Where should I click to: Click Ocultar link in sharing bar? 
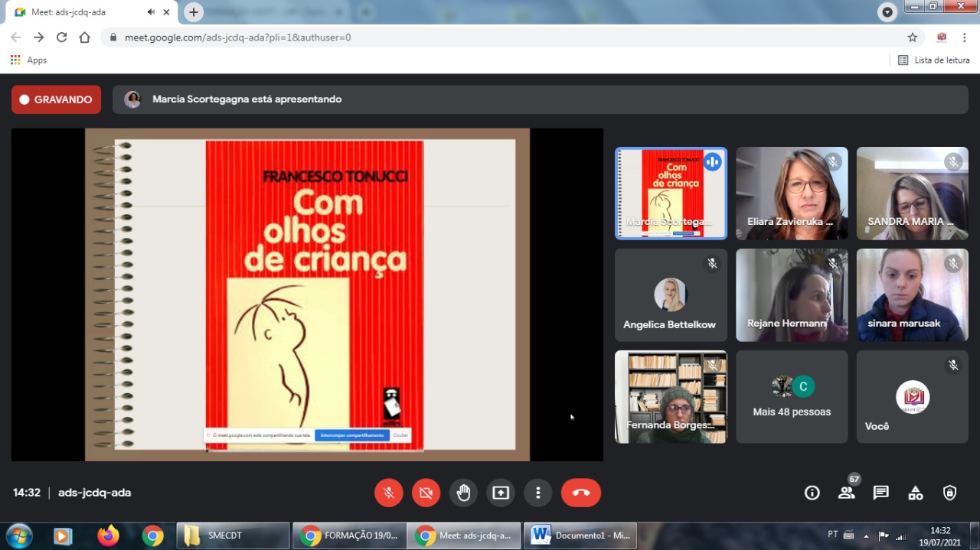coord(400,435)
